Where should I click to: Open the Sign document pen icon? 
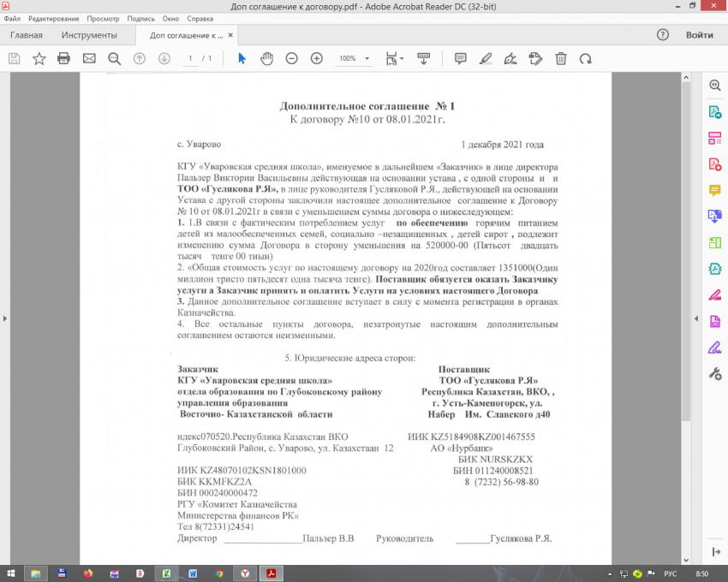[x=510, y=58]
